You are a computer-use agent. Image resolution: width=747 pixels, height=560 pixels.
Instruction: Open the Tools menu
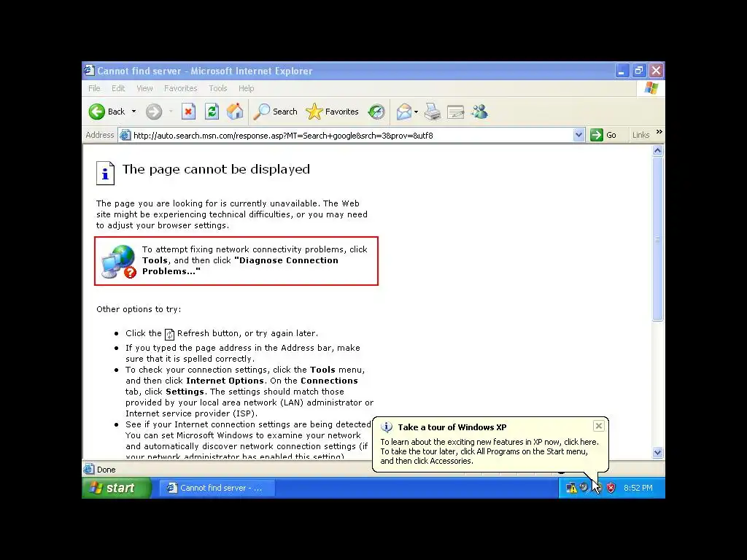(217, 88)
